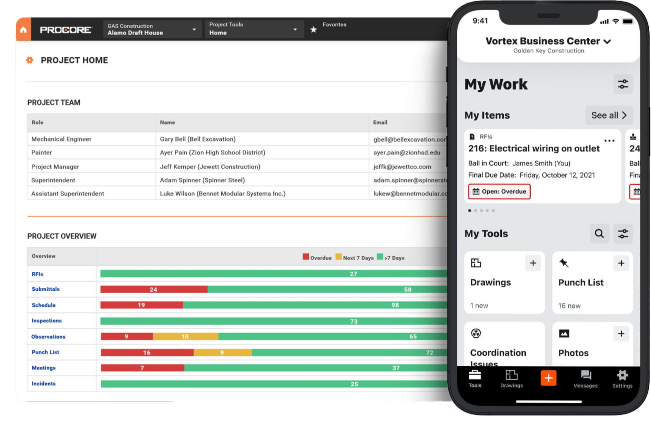Click the red overdue Submittals bar showing 24
The height and width of the screenshot is (435, 651).
(154, 289)
